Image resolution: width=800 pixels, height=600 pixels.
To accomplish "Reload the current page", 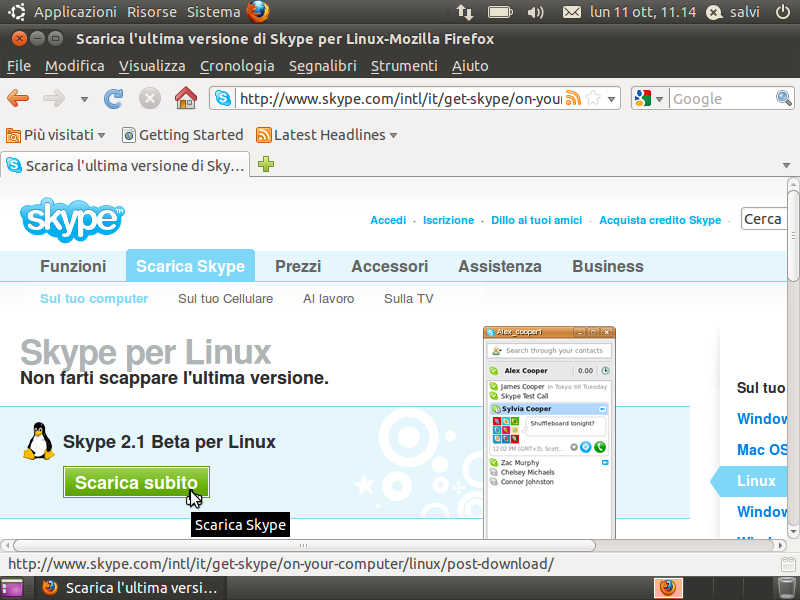I will pyautogui.click(x=113, y=98).
